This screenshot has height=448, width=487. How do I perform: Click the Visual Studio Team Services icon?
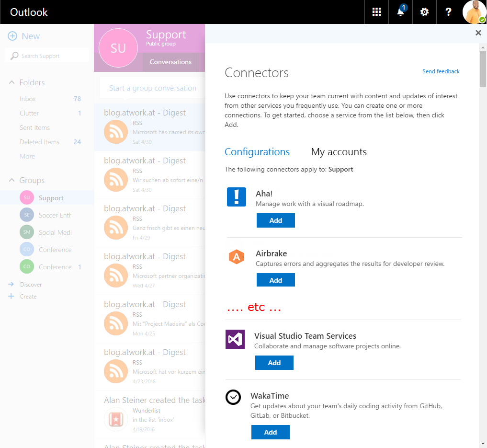tap(235, 339)
